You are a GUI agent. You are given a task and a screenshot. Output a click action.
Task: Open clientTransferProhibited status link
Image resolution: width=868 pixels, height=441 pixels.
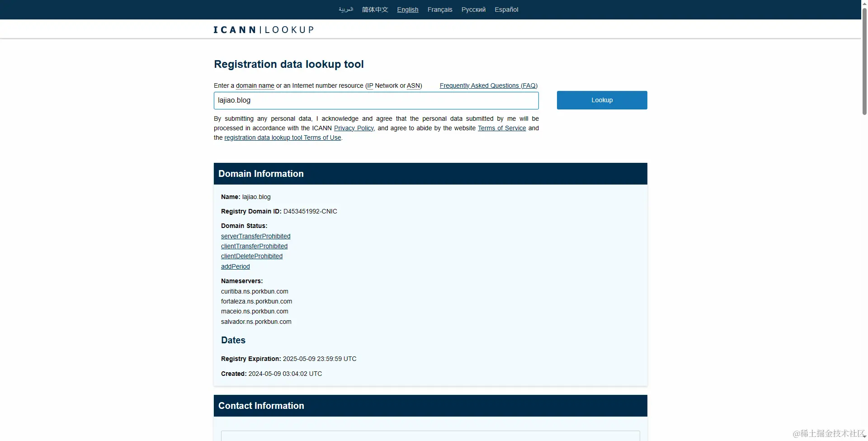[254, 246]
